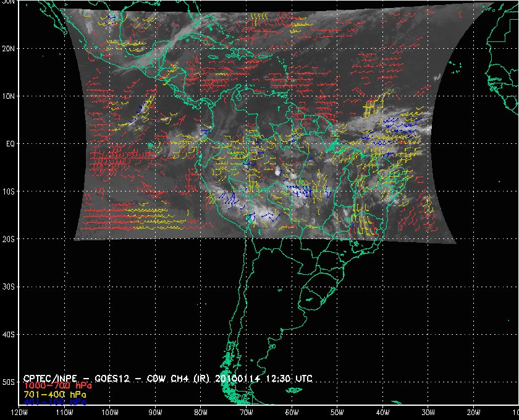
Task: Click the 120W longitude label
Action: coord(19,412)
